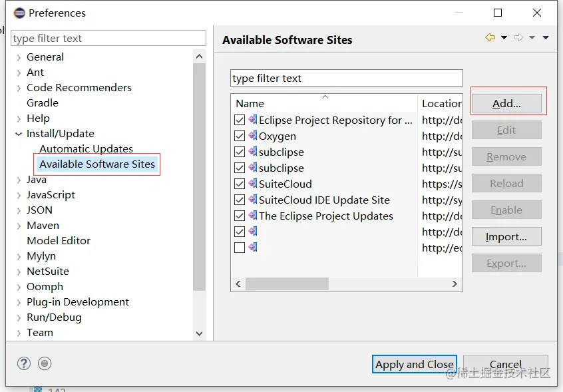Expand the Maven tree node
563x392 pixels.
(x=19, y=226)
